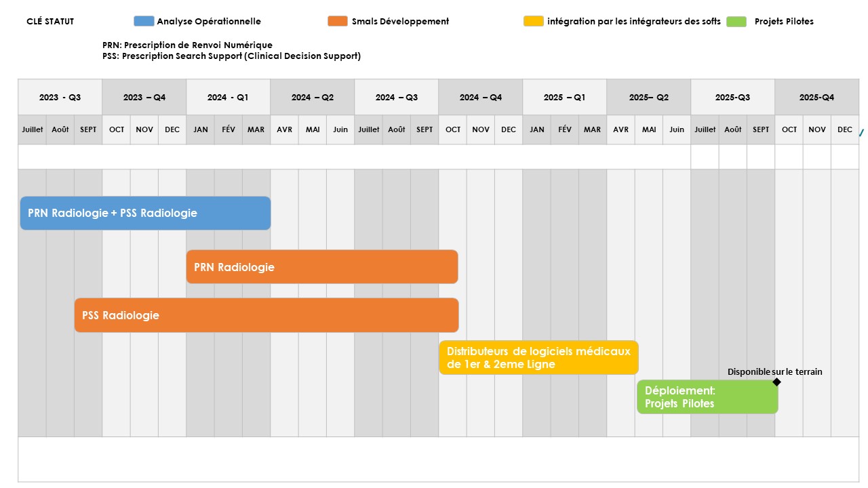Select the blue PRN Radiologie + PSS Radiologie bar

(x=145, y=213)
